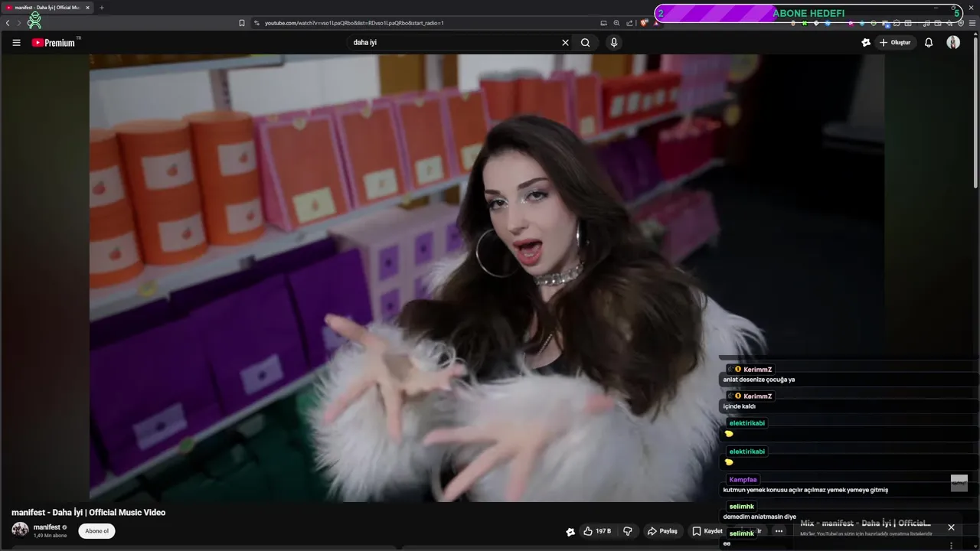Open the account avatar menu

[x=953, y=43]
